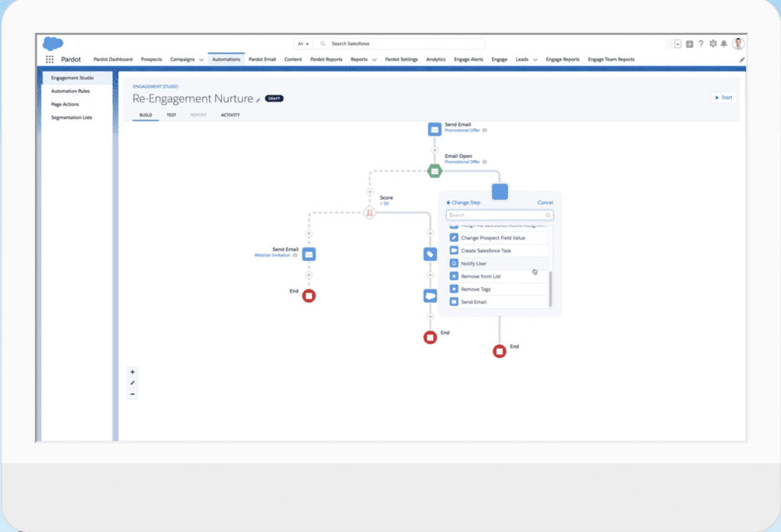This screenshot has height=532, width=781.
Task: Add a step below Send Email Promotional Offer
Action: (x=434, y=150)
